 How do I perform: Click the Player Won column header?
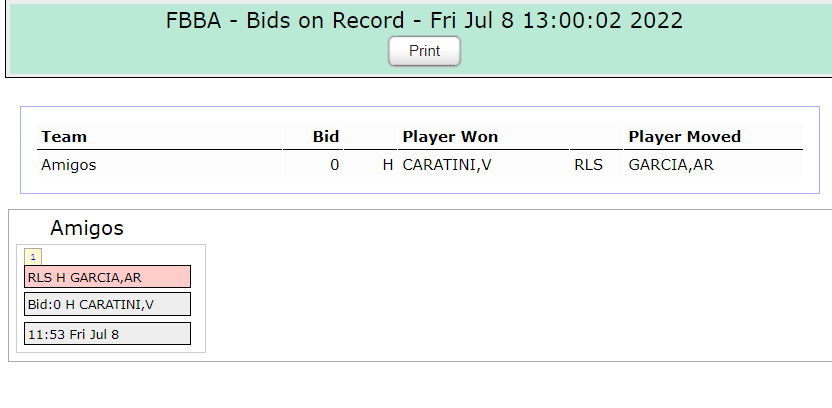(450, 137)
